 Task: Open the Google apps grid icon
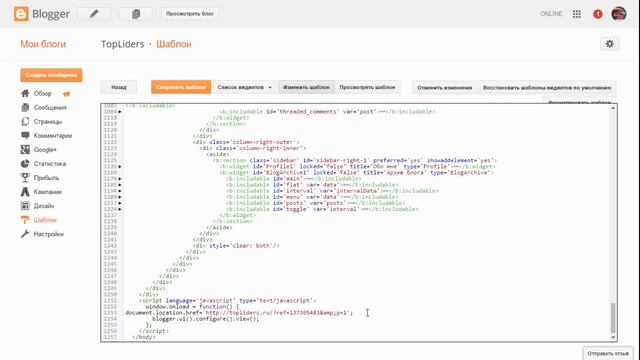click(x=576, y=14)
